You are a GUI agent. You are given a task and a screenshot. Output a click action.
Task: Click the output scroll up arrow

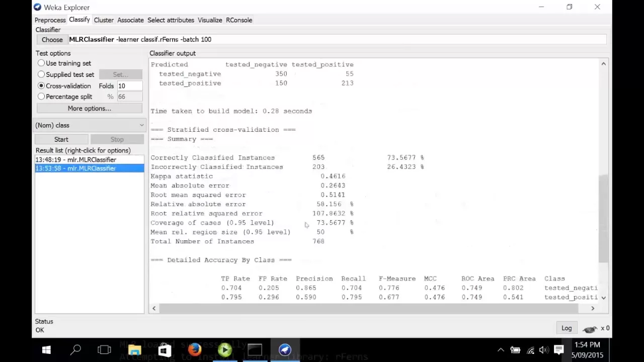point(603,64)
